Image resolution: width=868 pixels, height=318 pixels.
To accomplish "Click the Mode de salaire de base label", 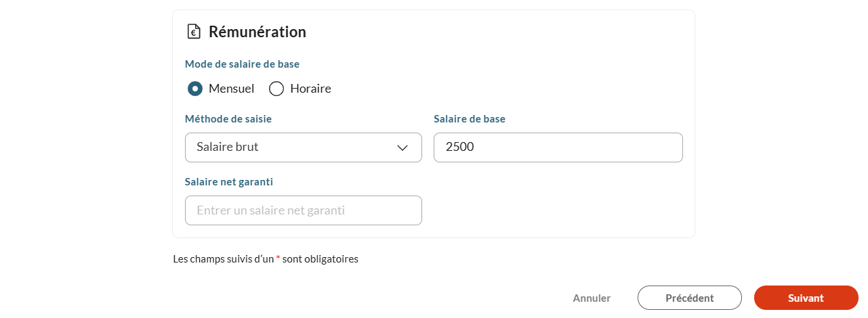I will pyautogui.click(x=243, y=64).
